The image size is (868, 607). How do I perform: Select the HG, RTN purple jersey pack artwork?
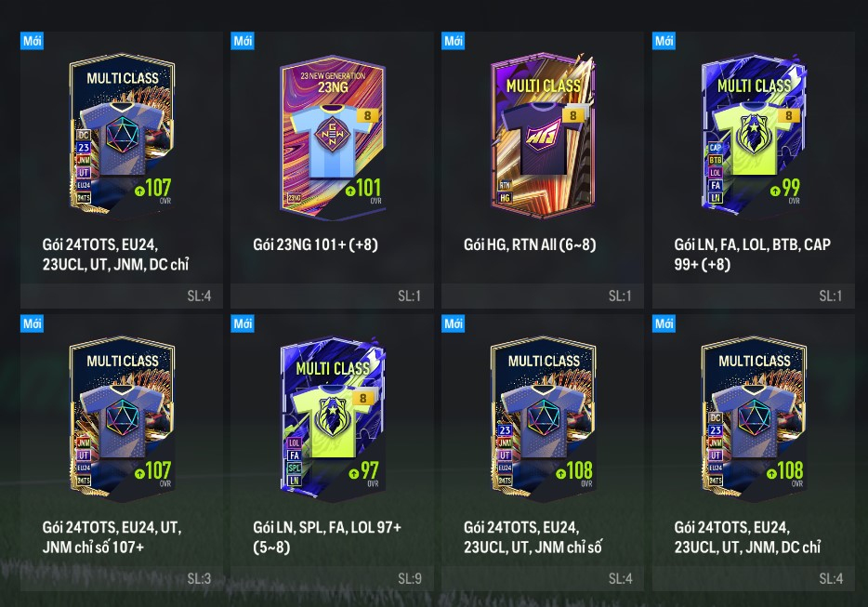[x=543, y=135]
